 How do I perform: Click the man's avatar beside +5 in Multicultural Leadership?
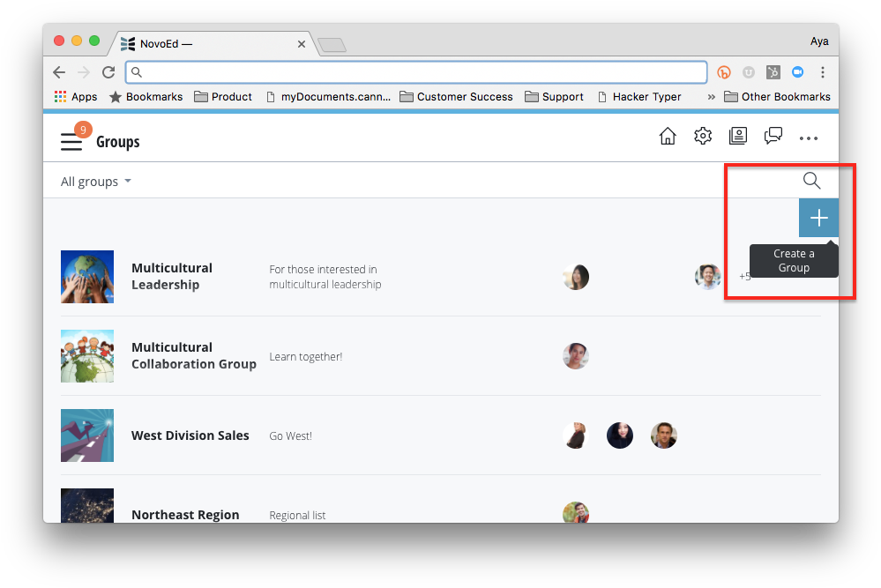[x=708, y=277]
